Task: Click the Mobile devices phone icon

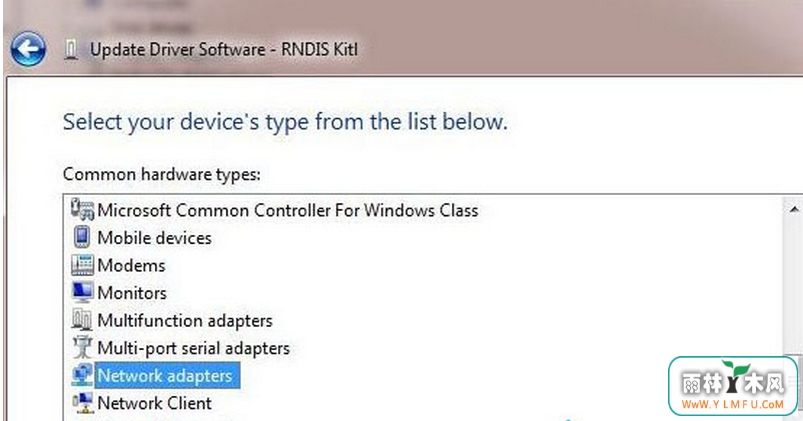Action: click(82, 237)
